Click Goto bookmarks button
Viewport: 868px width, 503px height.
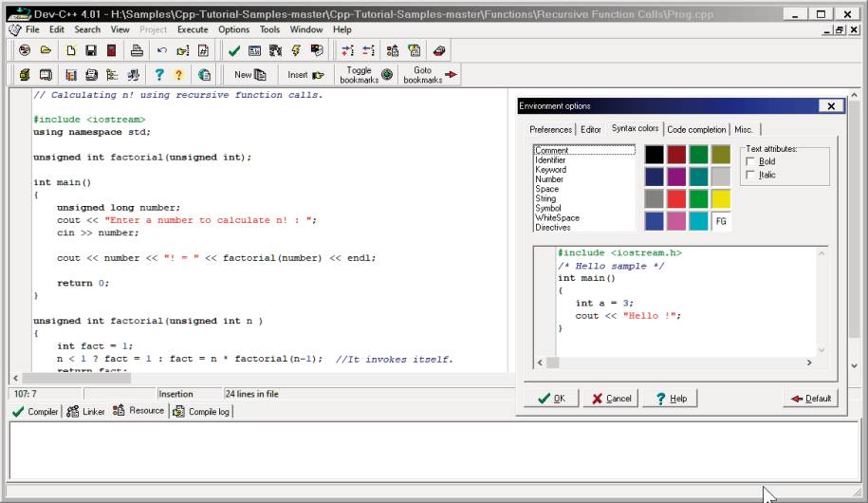[x=430, y=75]
